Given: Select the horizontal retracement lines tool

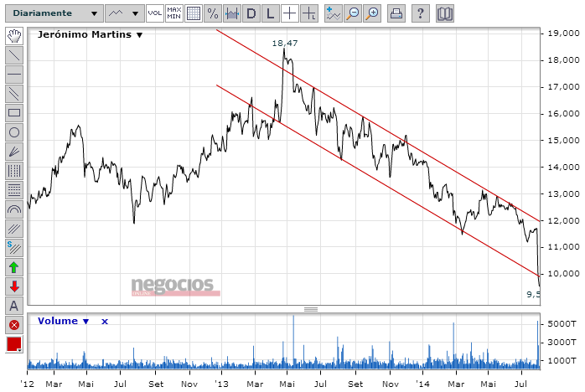Looking at the screenshot, I should [14, 190].
